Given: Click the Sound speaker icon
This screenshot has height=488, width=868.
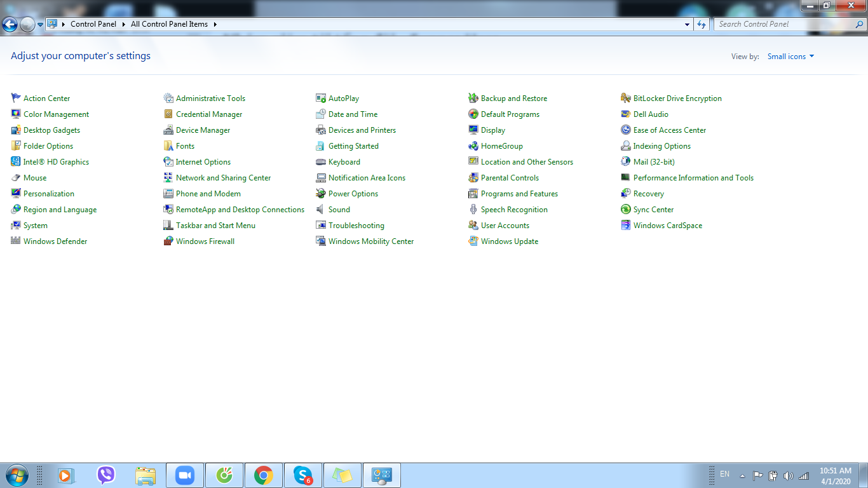Looking at the screenshot, I should (321, 209).
